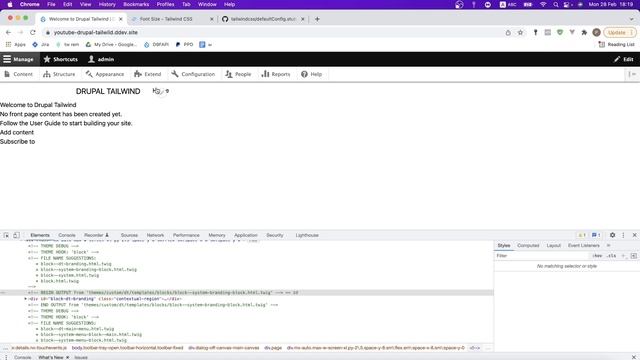
Task: Open the Extend admin menu
Action: pos(147,74)
